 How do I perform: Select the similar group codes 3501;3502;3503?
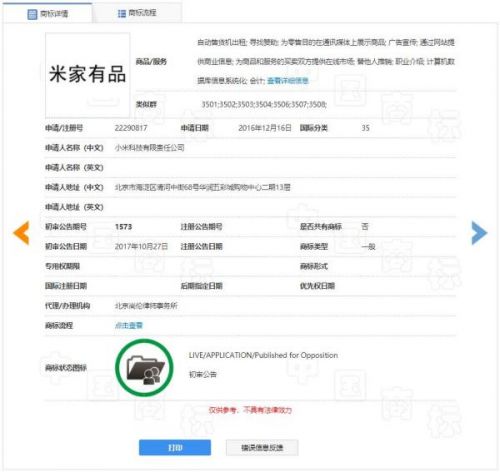coord(264,105)
